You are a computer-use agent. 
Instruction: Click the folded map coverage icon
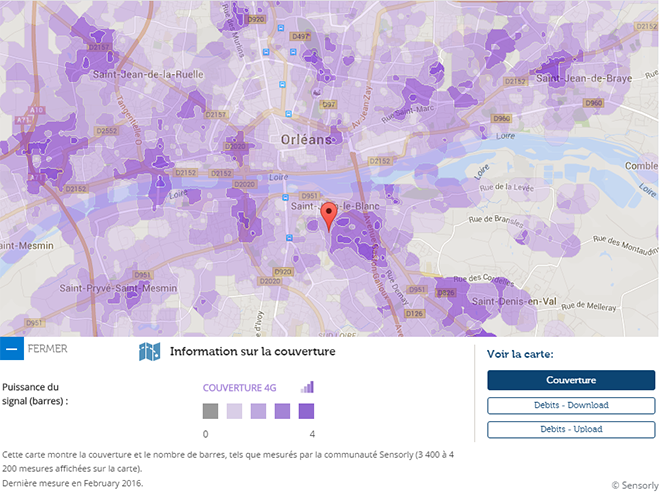click(149, 352)
